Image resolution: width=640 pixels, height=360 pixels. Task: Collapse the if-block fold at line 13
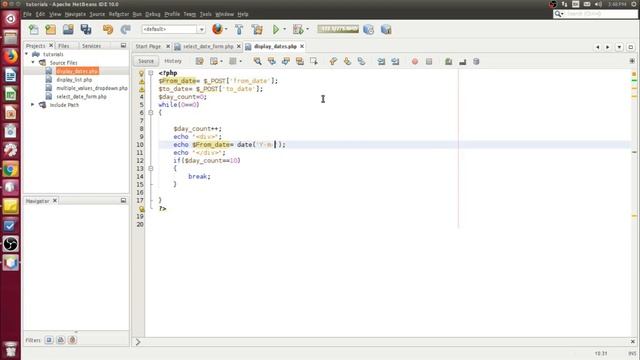click(151, 168)
